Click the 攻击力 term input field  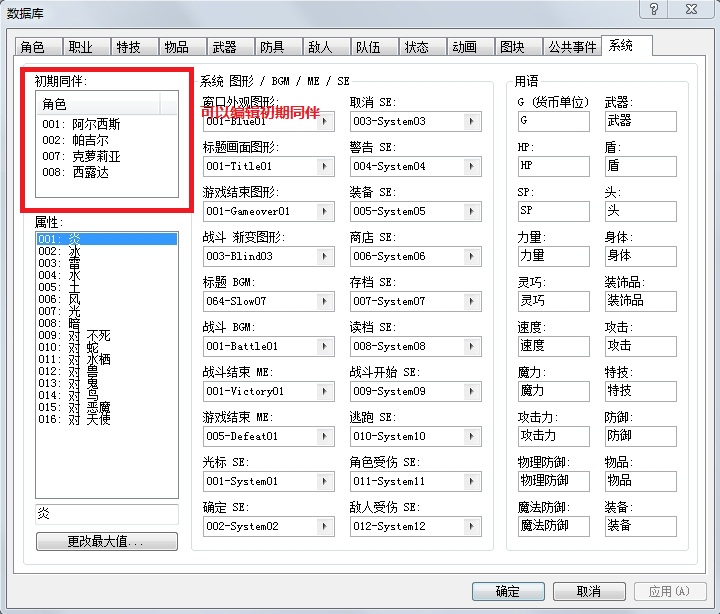(553, 436)
